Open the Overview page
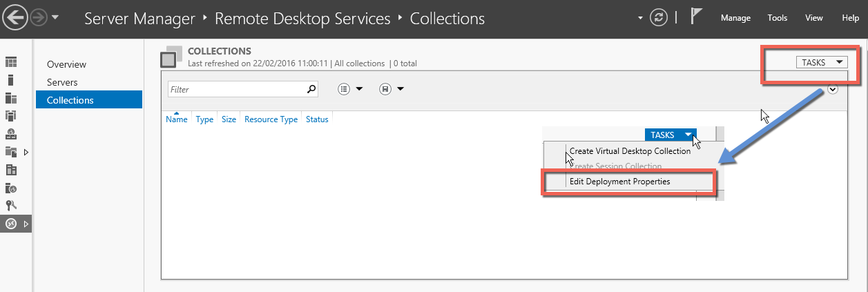This screenshot has width=868, height=292. [66, 64]
